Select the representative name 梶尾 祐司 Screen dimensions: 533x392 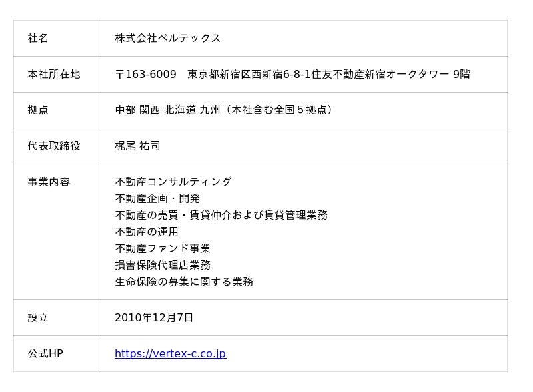[137, 146]
